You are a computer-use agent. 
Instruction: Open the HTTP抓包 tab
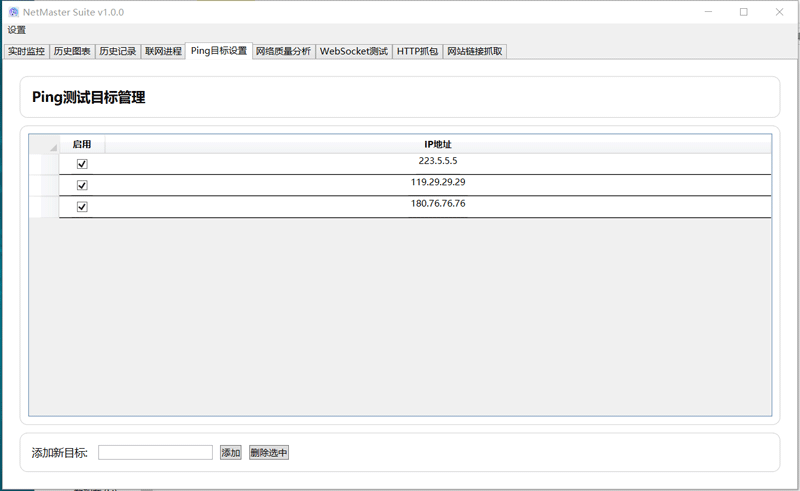tap(417, 51)
